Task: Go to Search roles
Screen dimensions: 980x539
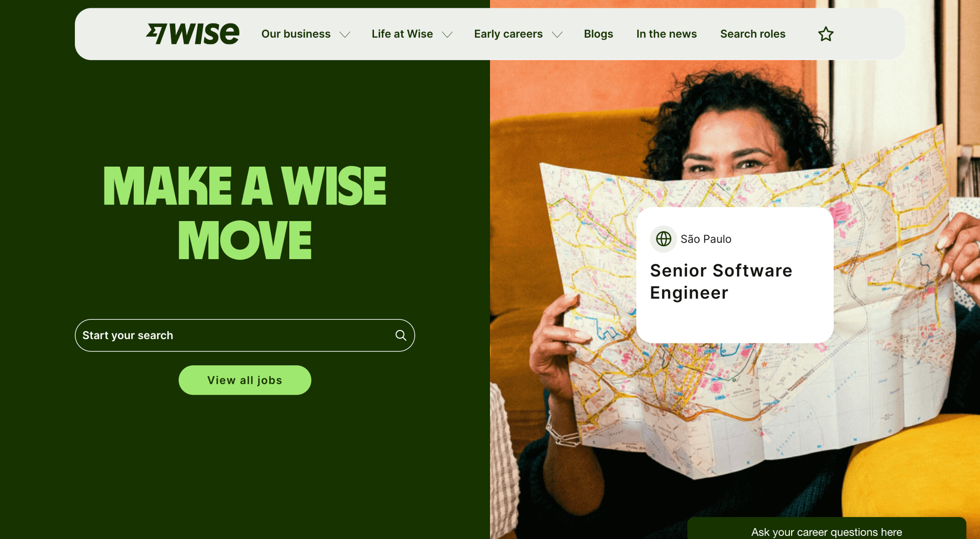Action: click(753, 34)
